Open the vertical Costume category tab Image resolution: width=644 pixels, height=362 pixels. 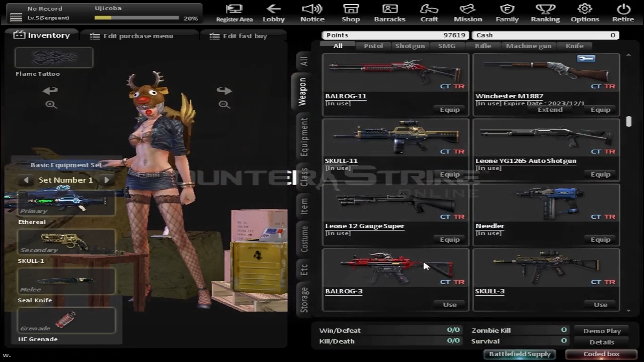pos(304,239)
